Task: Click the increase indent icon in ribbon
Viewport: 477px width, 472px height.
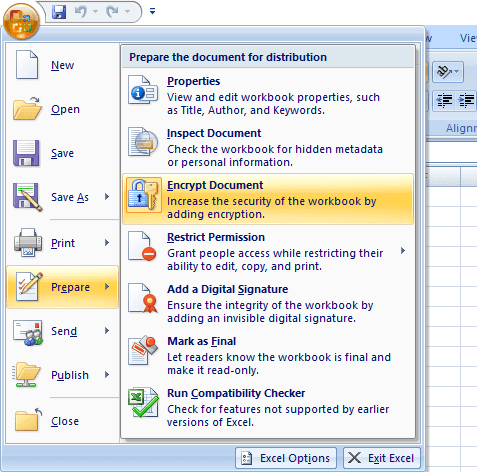Action: click(x=466, y=100)
